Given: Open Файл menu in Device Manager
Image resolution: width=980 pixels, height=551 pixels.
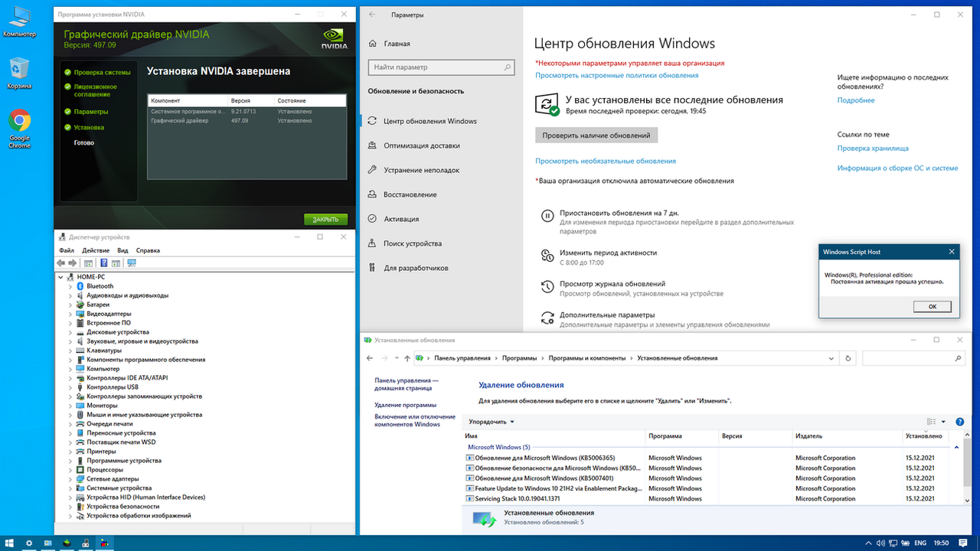Looking at the screenshot, I should click(x=67, y=250).
